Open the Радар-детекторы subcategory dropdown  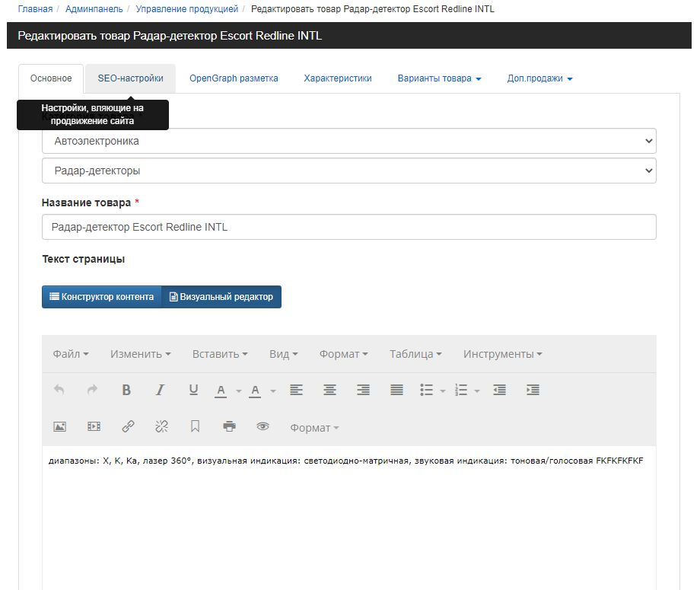pos(349,171)
